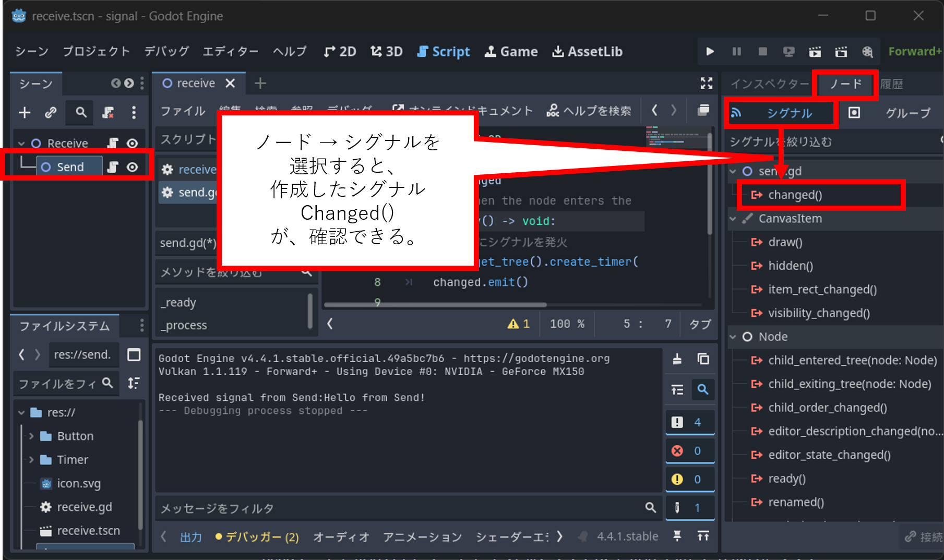The height and width of the screenshot is (560, 944).
Task: Open the online documentation
Action: click(463, 110)
